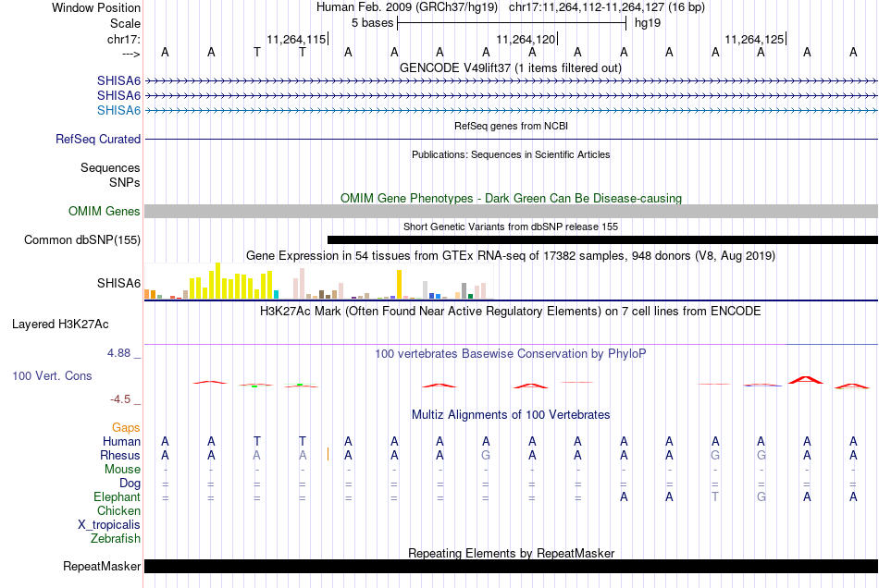
Task: Select the Scale row label
Action: (125, 23)
